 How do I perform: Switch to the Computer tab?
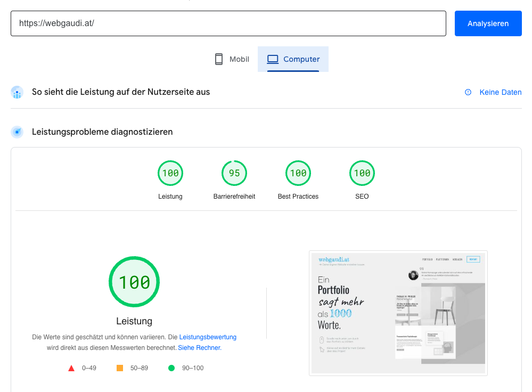(293, 59)
